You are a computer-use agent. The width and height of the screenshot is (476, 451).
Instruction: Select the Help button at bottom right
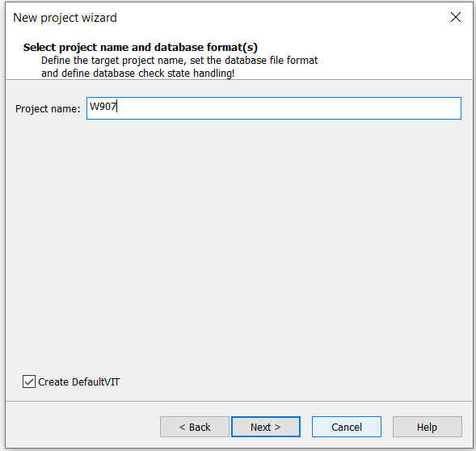(x=428, y=427)
